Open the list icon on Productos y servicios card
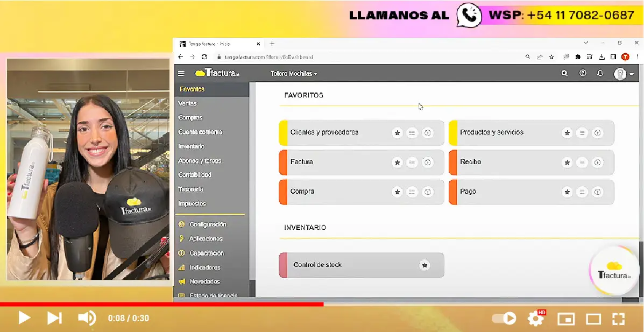 tap(582, 133)
